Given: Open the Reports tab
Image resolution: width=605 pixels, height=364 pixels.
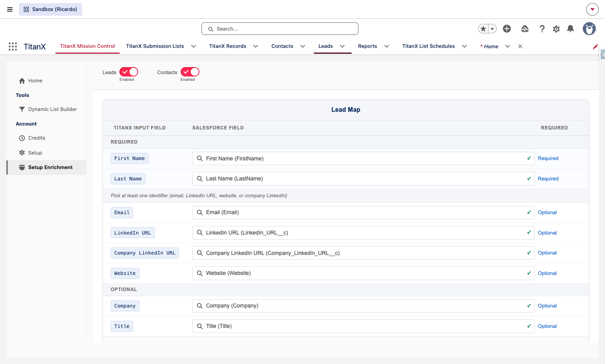Looking at the screenshot, I should pyautogui.click(x=367, y=46).
